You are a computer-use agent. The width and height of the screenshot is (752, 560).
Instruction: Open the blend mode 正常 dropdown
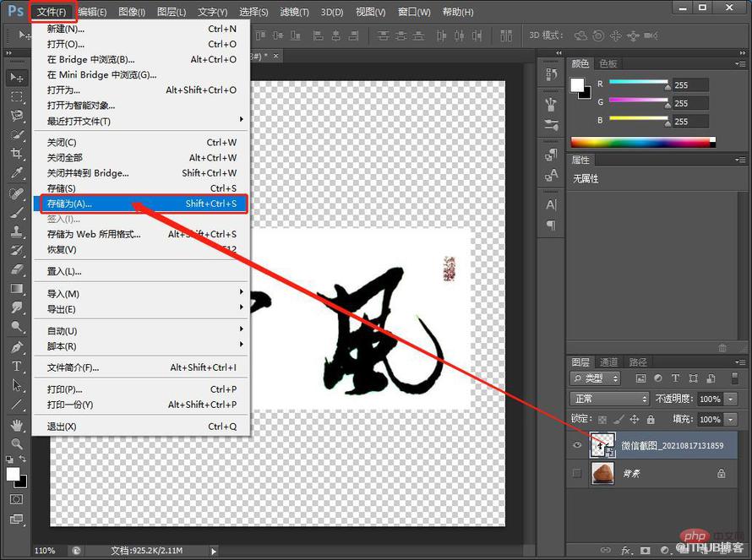609,399
